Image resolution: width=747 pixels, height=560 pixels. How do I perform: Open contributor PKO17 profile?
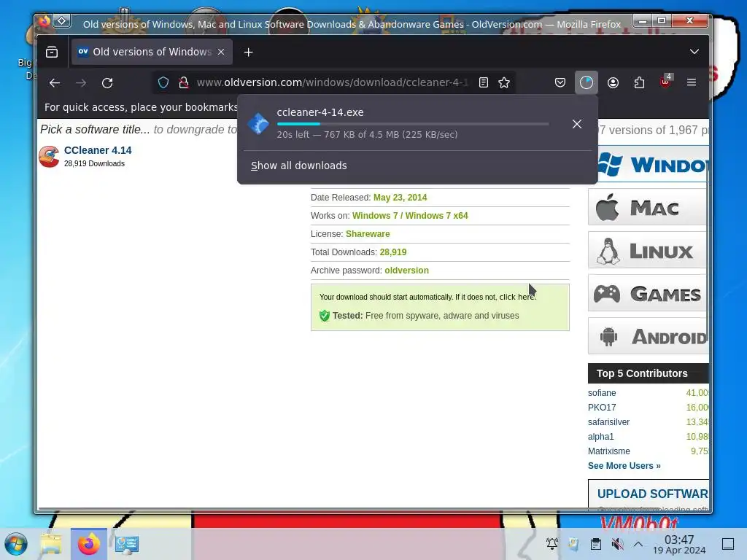602,408
